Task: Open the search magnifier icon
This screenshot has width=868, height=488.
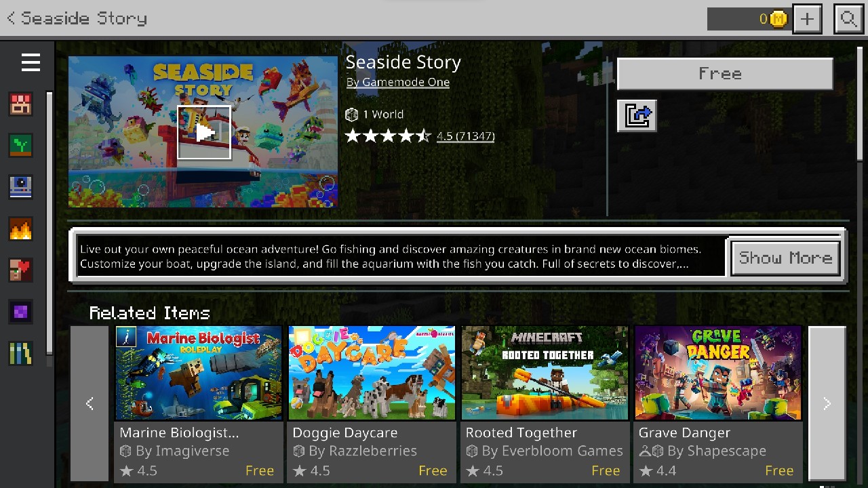Action: pos(848,19)
